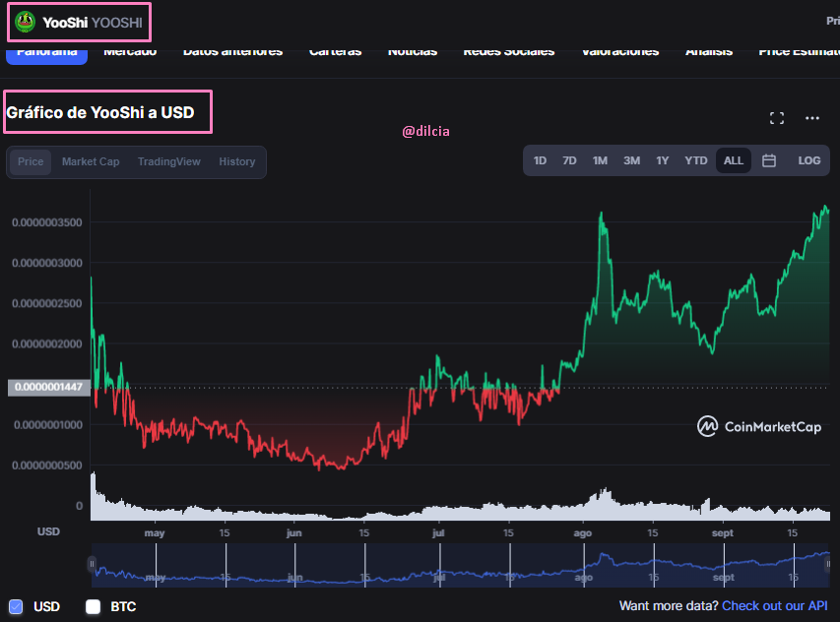Click the CoinMarketCap logo on chart

pos(759,426)
